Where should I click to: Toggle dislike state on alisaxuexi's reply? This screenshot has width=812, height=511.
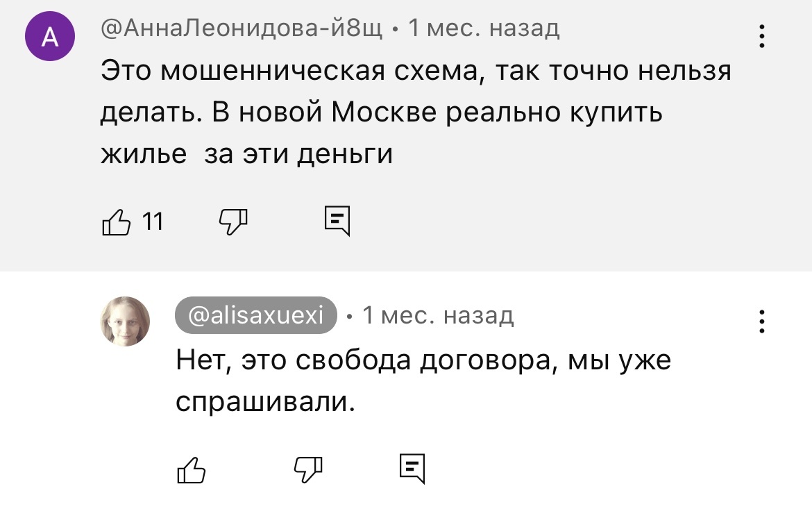(310, 470)
